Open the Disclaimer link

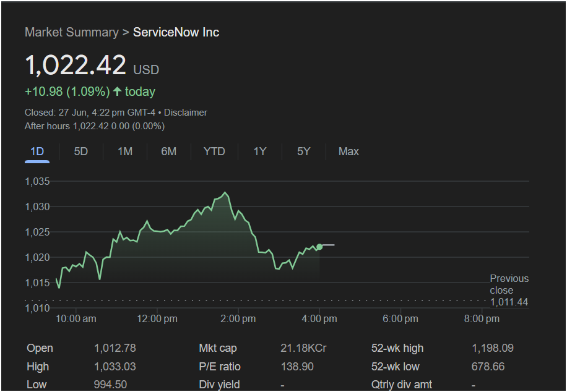[x=186, y=113]
